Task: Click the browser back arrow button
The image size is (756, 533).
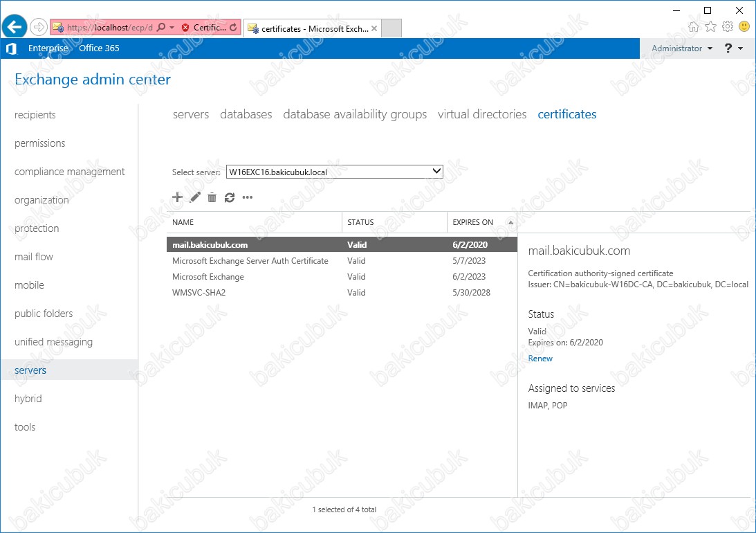Action: coord(15,27)
